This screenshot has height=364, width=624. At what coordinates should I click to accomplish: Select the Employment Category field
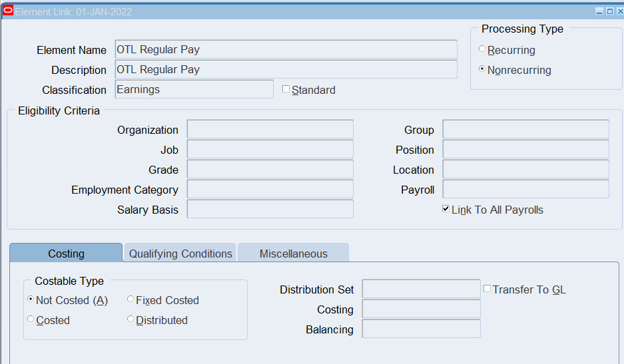point(270,189)
